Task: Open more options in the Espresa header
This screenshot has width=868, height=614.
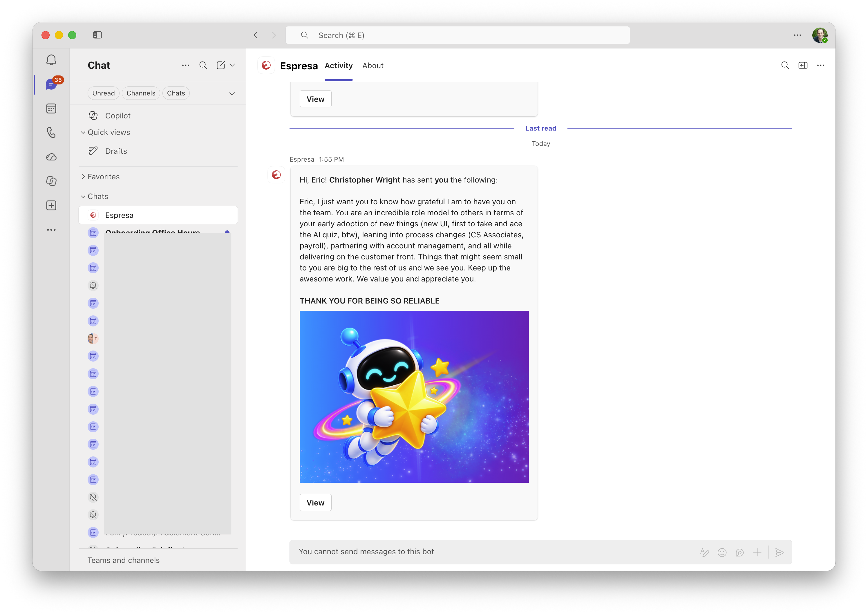Action: coord(821,65)
